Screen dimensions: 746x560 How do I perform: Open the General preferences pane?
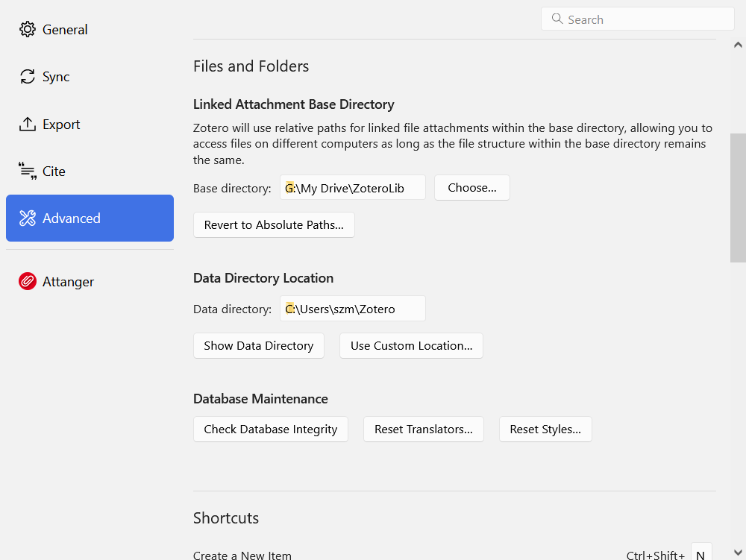point(90,30)
